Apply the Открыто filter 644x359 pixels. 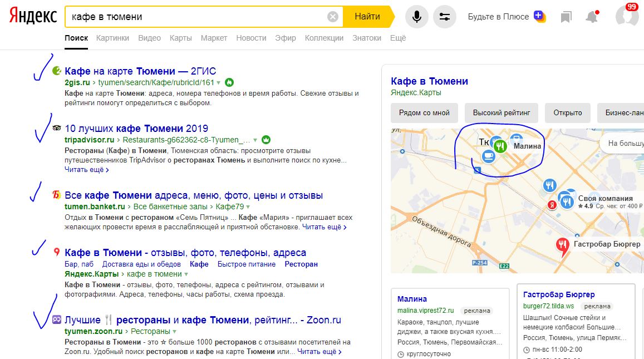click(568, 112)
